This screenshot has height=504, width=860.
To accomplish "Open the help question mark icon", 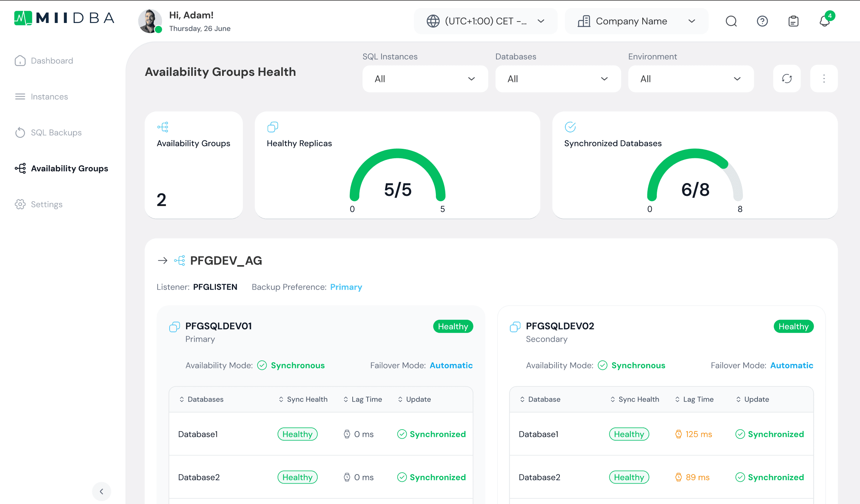I will click(762, 21).
